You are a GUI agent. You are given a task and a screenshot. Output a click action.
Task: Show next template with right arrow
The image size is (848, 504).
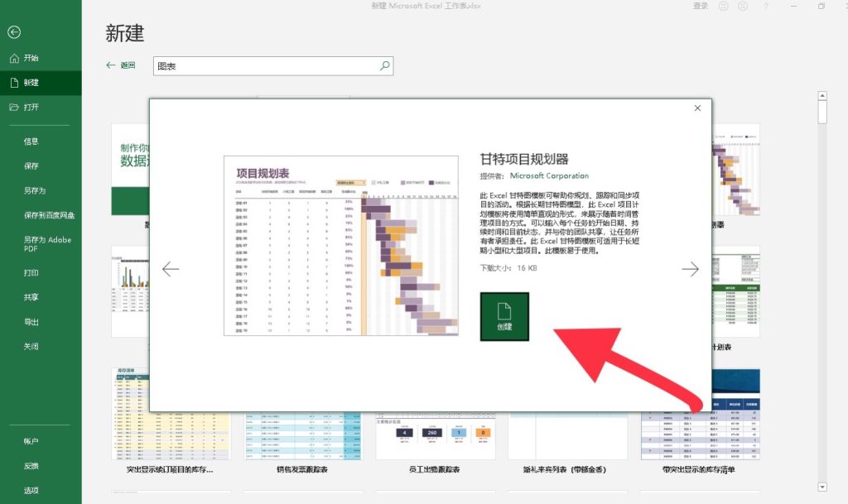(690, 269)
